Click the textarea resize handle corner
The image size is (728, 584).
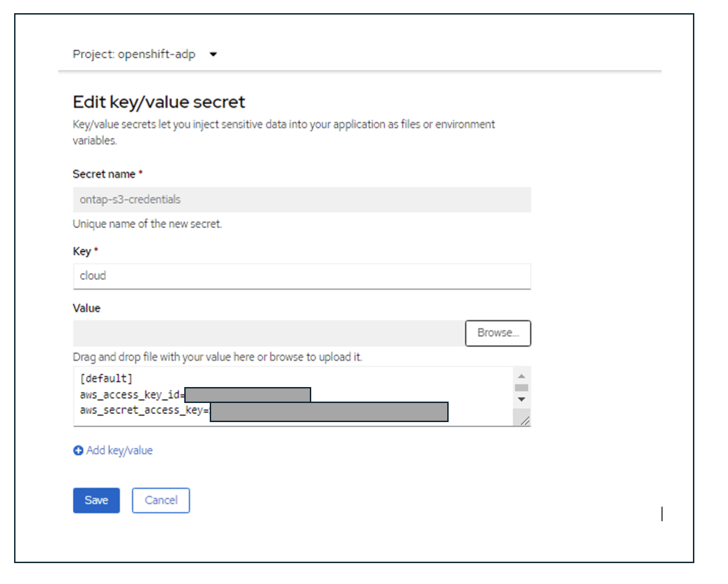(525, 421)
